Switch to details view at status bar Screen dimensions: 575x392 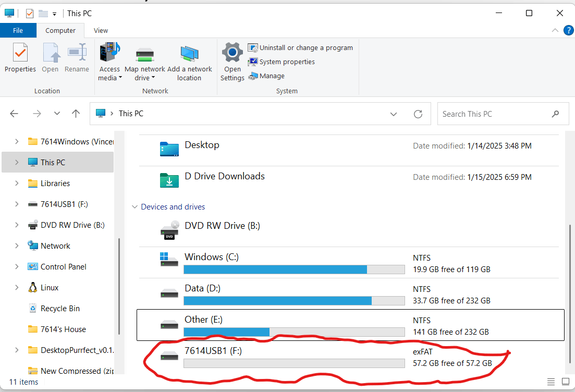550,382
